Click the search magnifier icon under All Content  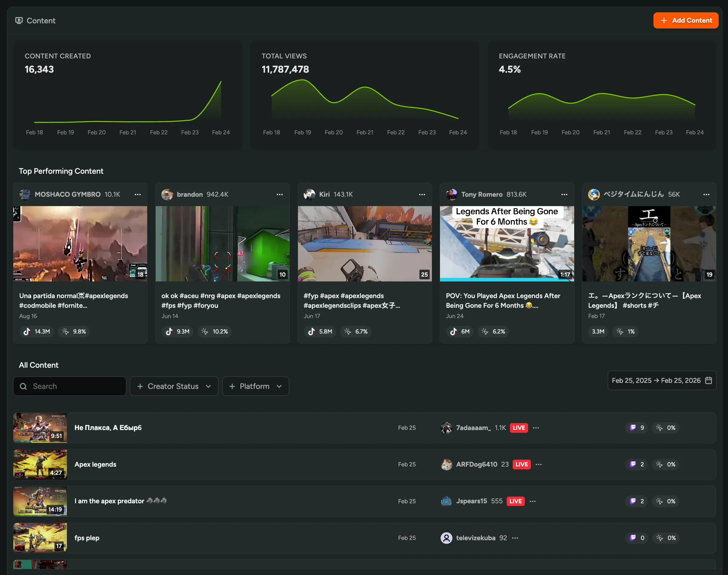pos(23,386)
